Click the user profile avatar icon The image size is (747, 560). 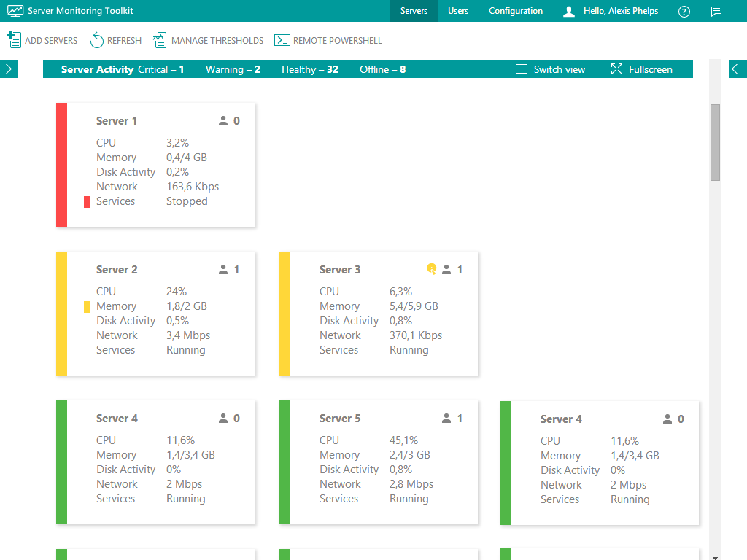(569, 12)
